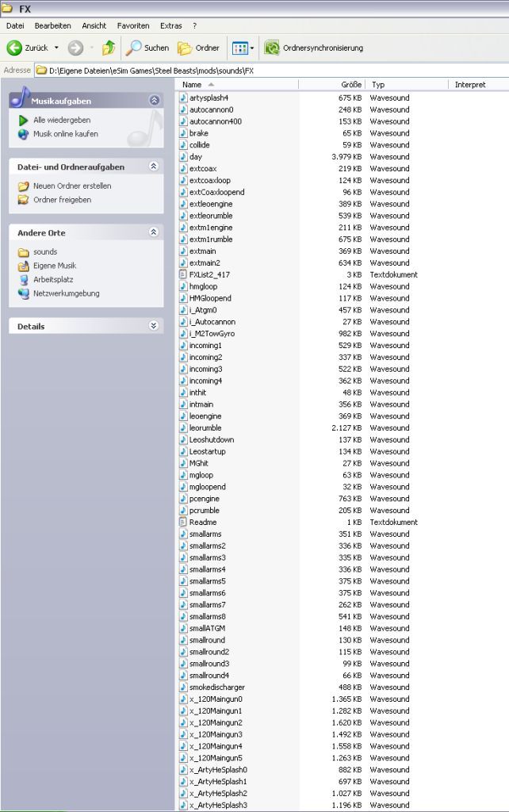Screen dimensions: 509x812
Task: Click the FXList2_417 text document icon
Action: coord(183,274)
